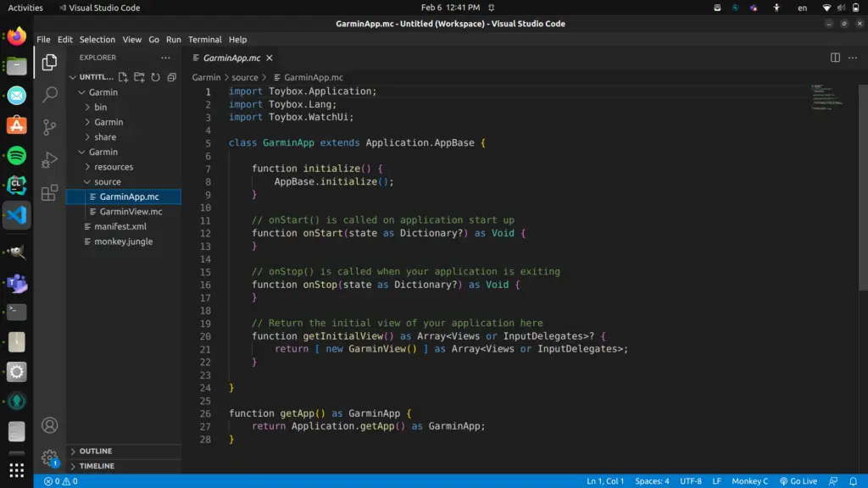Open the Source Control view

coord(49,127)
